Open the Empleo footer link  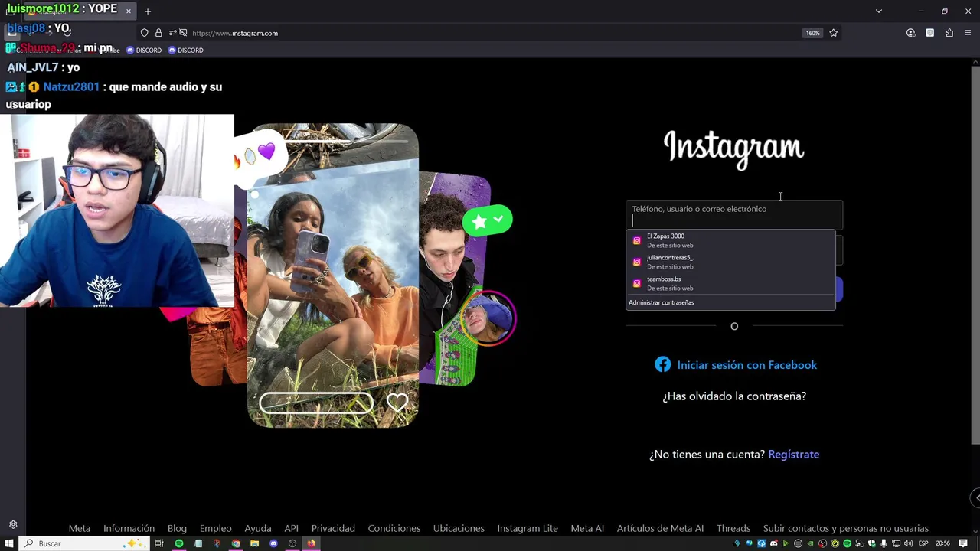(x=215, y=528)
